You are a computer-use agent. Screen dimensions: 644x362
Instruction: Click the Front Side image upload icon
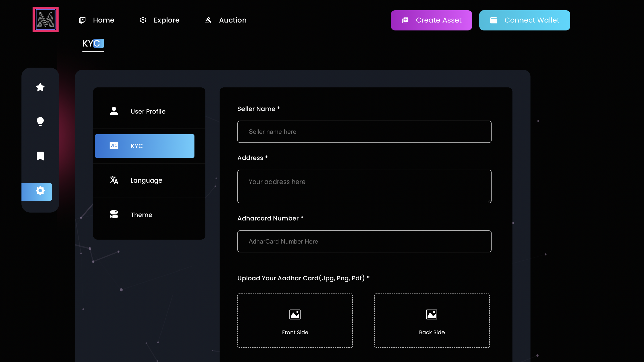click(x=295, y=314)
